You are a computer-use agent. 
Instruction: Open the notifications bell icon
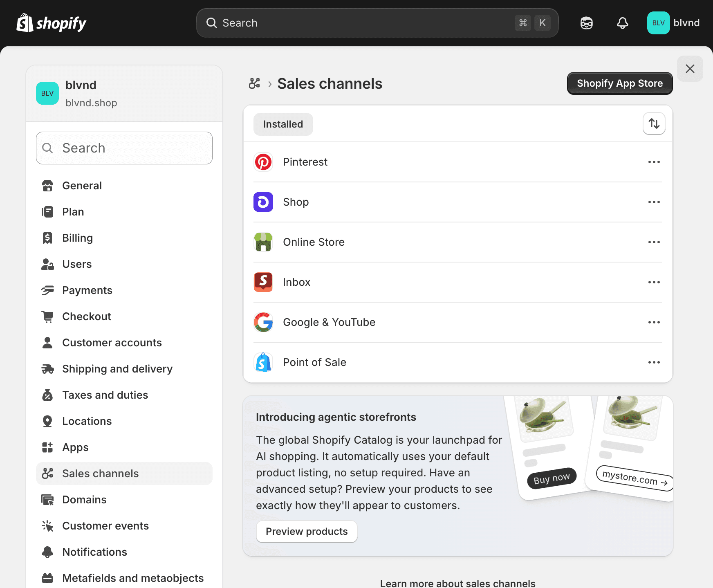(623, 23)
